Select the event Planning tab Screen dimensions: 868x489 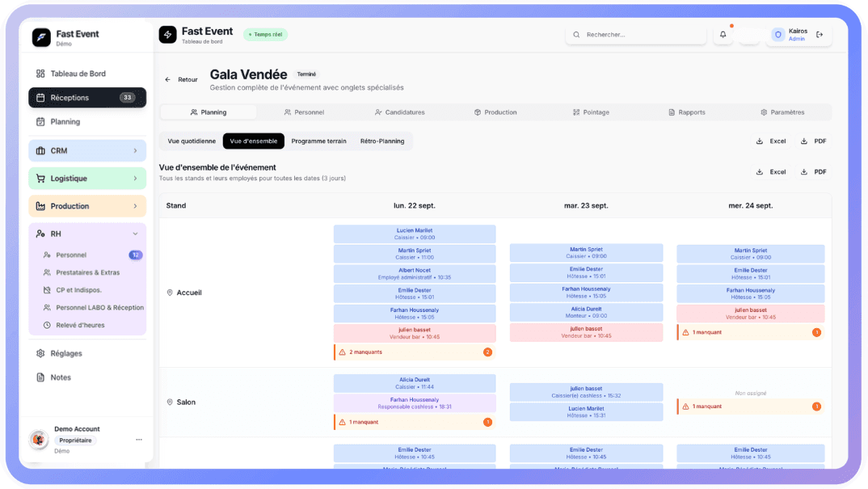click(209, 112)
